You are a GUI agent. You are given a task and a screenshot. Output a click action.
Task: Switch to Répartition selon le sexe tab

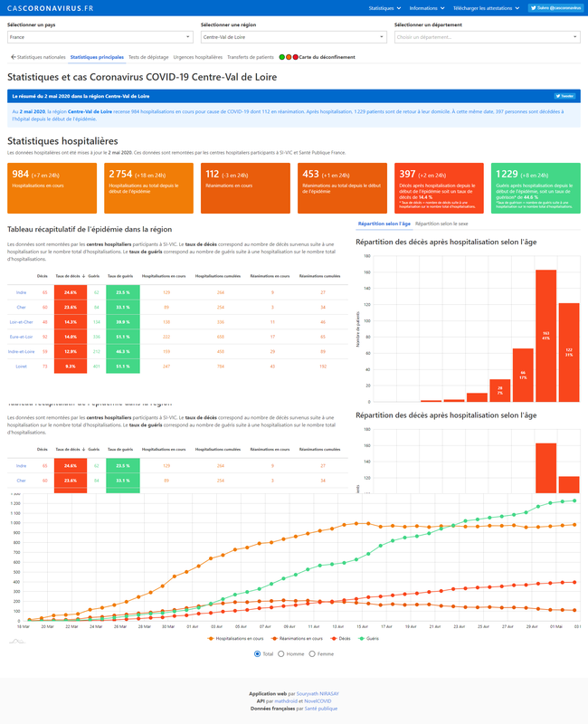click(441, 224)
